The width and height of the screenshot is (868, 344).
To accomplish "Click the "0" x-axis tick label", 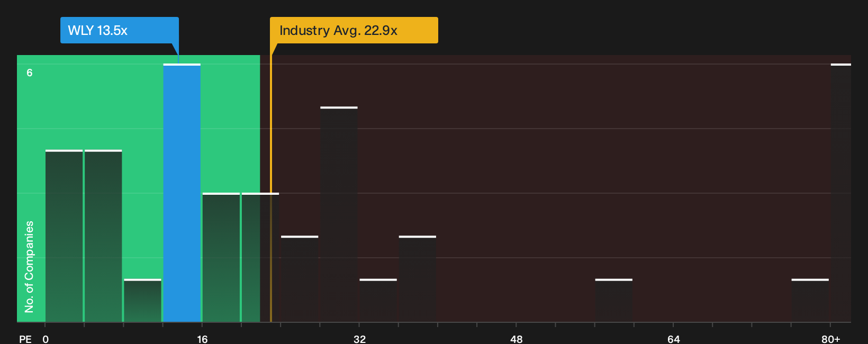I will pyautogui.click(x=46, y=339).
